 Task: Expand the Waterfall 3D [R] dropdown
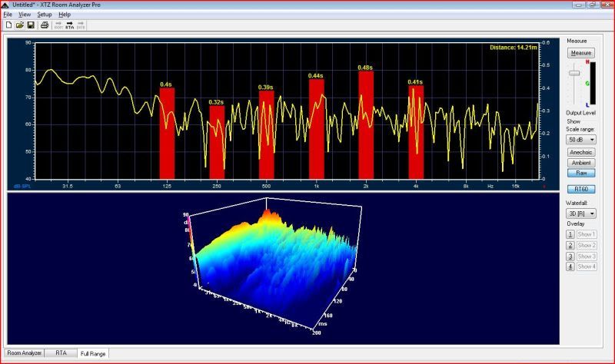[x=580, y=213]
